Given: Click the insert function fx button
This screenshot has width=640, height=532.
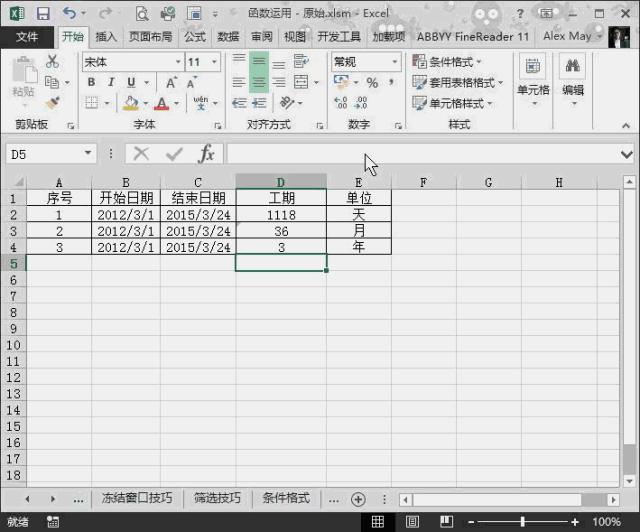Looking at the screenshot, I should (207, 154).
